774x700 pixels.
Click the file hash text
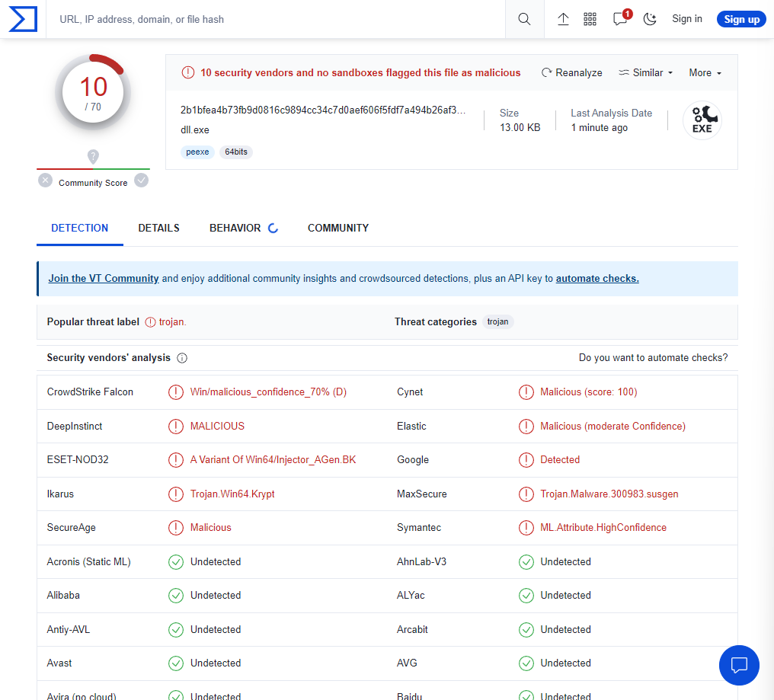[323, 110]
